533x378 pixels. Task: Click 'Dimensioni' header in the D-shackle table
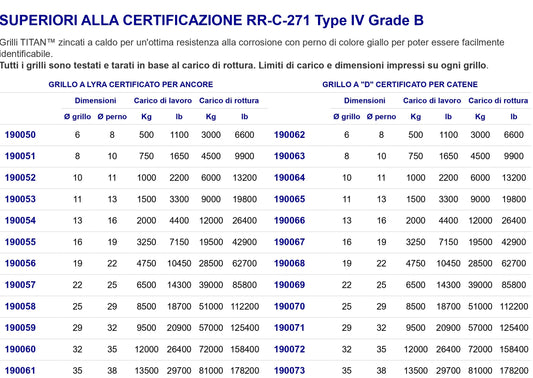pyautogui.click(x=365, y=101)
